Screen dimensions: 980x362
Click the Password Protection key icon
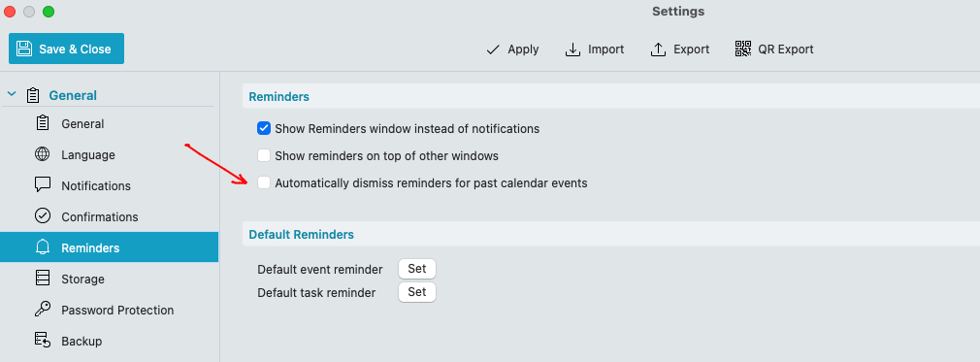(43, 309)
